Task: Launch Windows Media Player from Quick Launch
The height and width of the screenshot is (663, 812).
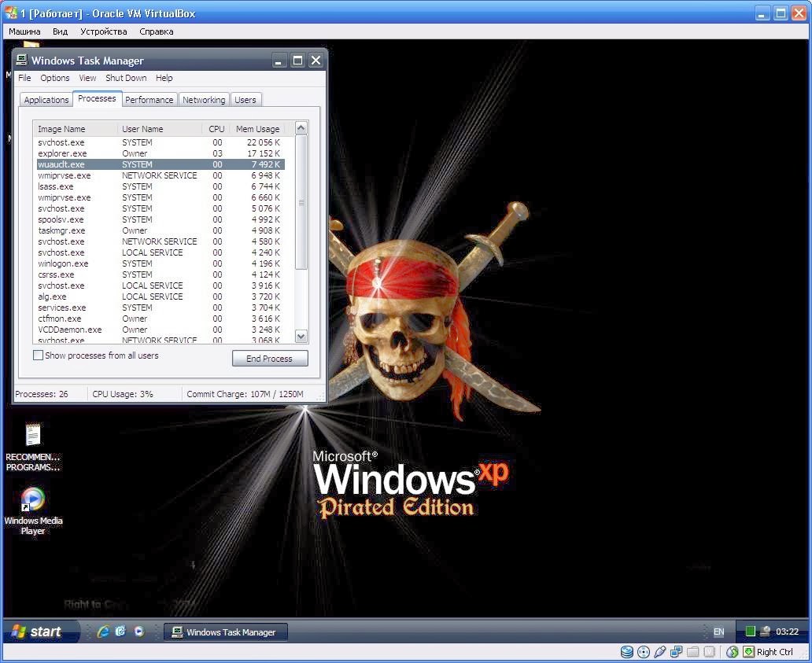Action: coord(138,632)
